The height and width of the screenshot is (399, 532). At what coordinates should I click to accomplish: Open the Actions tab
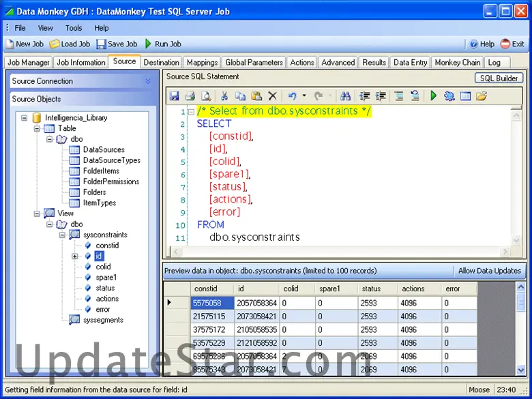click(x=302, y=63)
